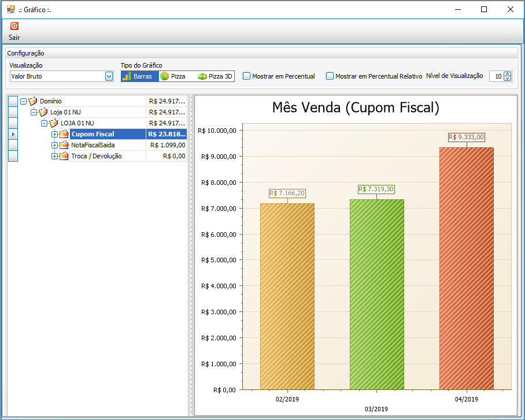Expand the NotaFiscalSaida node
The width and height of the screenshot is (525, 420).
tap(54, 145)
